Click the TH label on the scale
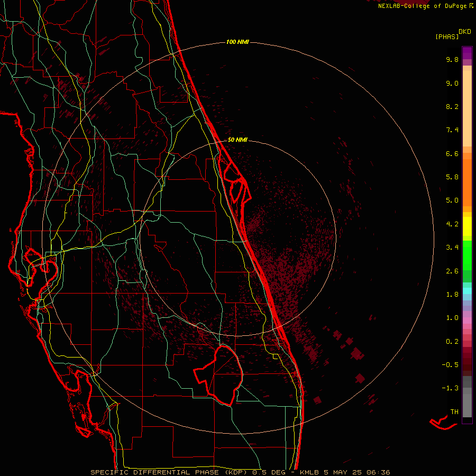The image size is (476, 476). [x=454, y=412]
